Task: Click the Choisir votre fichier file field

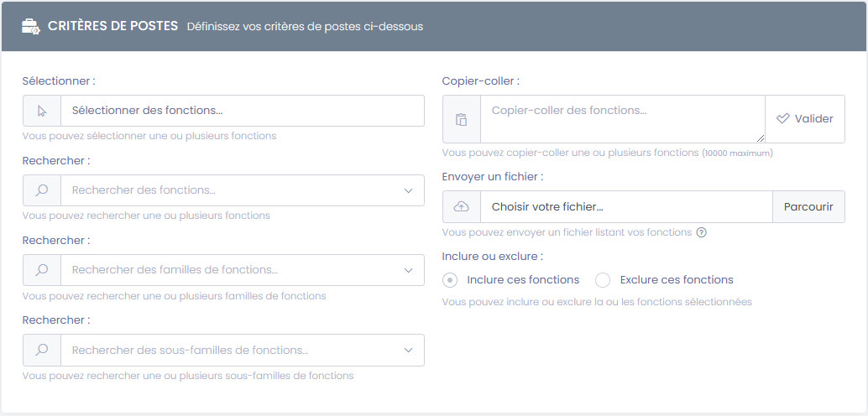Action: 625,206
